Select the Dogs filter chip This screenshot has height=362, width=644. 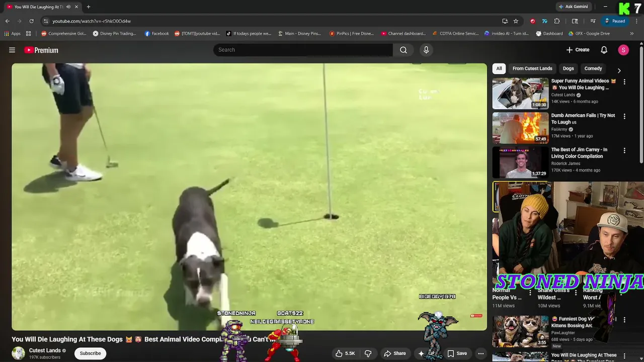568,68
